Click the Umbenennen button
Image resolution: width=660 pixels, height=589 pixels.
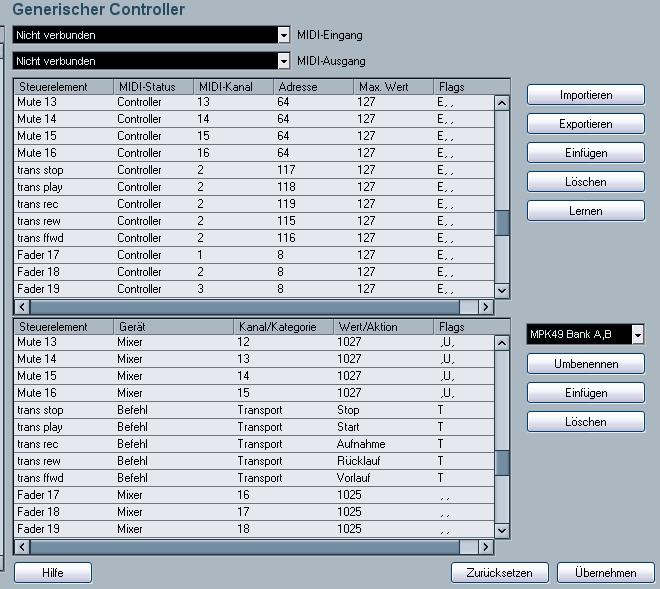pyautogui.click(x=585, y=364)
